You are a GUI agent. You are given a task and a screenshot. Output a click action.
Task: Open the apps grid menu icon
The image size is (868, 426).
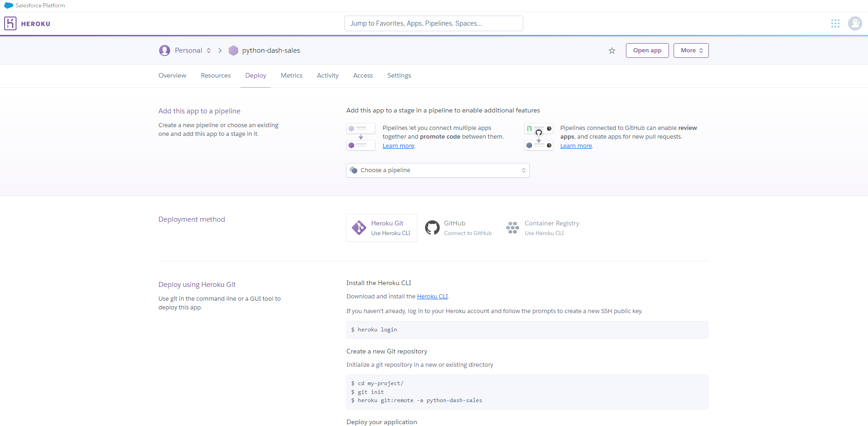tap(835, 23)
